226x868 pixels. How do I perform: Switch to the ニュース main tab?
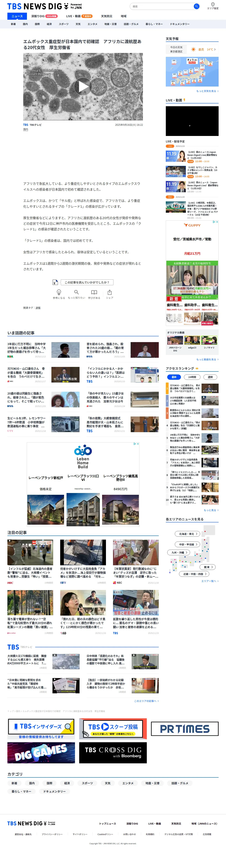click(17, 16)
